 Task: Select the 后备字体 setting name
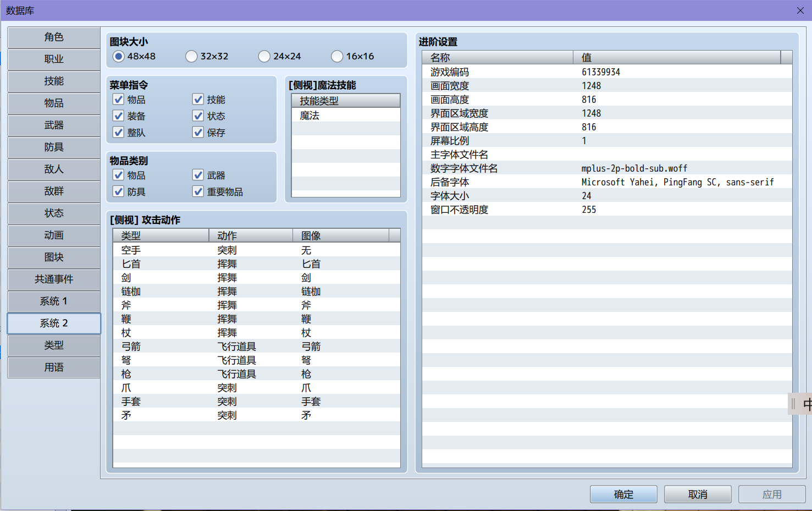(x=450, y=182)
